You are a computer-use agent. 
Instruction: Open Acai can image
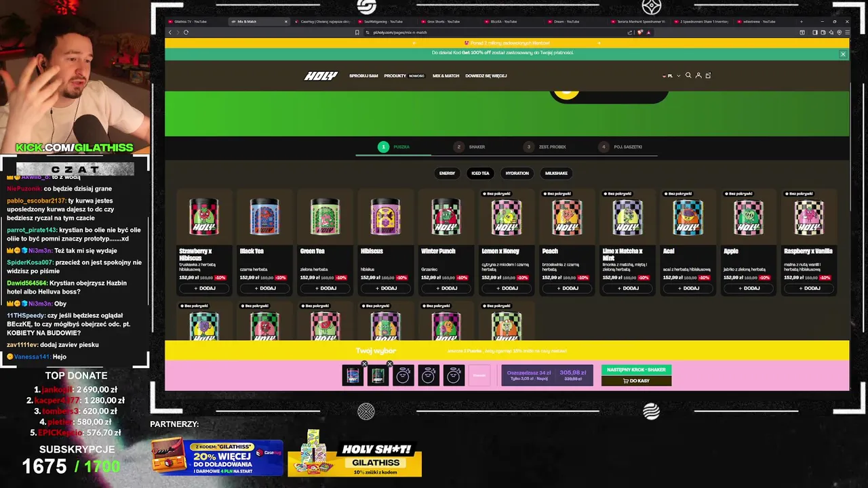(688, 217)
